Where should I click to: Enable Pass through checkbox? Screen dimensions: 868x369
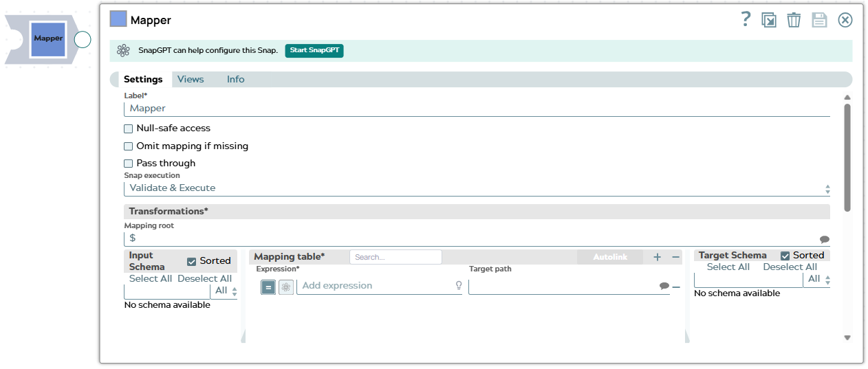click(x=128, y=164)
